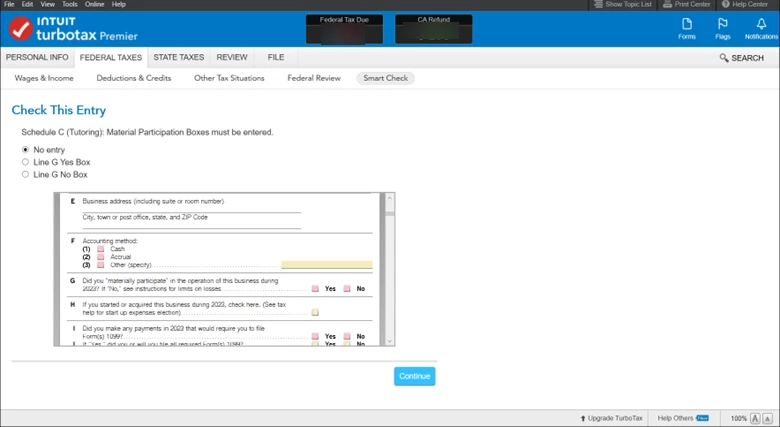Click the Search magnifier icon
Screen dimensions: 780x427
(724, 58)
